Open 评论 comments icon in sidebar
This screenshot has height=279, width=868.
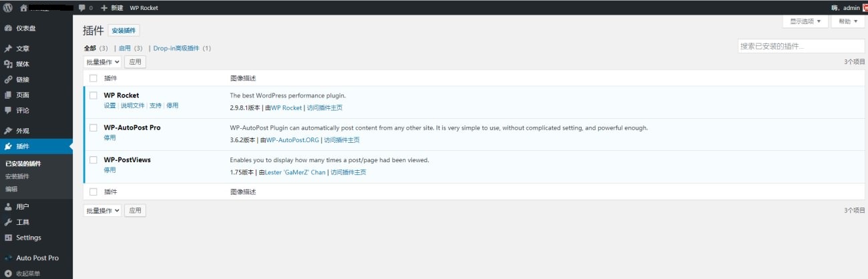pyautogui.click(x=8, y=110)
